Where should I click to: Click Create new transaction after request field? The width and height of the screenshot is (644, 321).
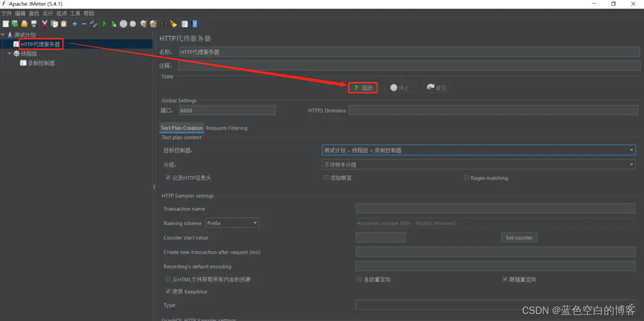pyautogui.click(x=495, y=252)
